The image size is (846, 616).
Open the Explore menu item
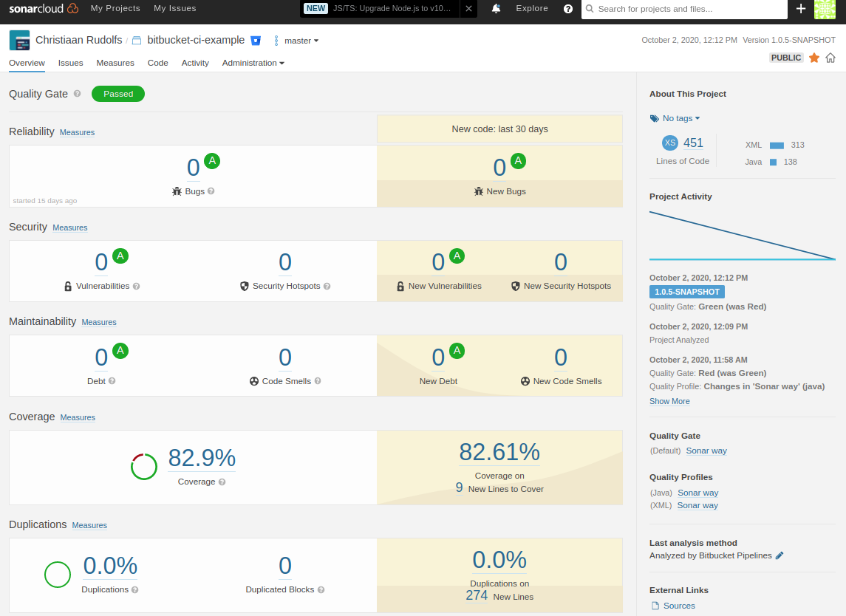[x=532, y=9]
